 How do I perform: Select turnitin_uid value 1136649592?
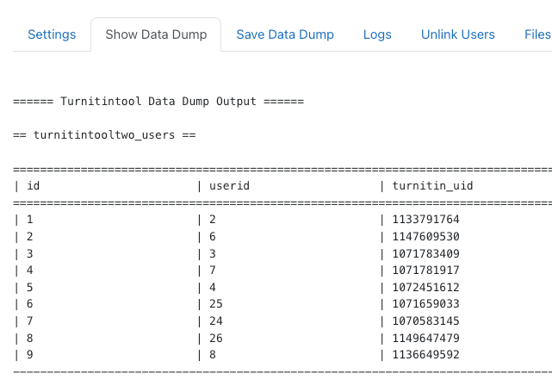(x=426, y=354)
